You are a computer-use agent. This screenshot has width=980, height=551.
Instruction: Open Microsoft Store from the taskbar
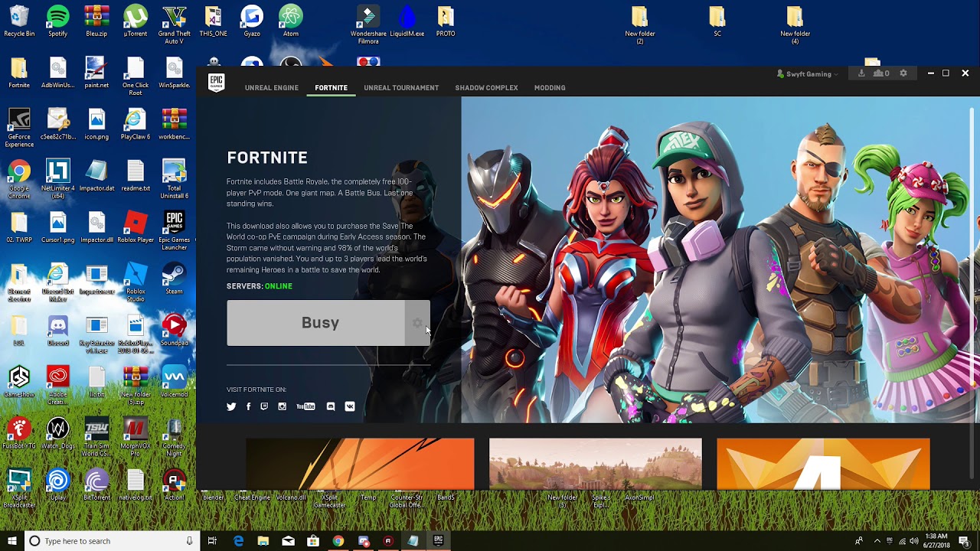pyautogui.click(x=313, y=541)
